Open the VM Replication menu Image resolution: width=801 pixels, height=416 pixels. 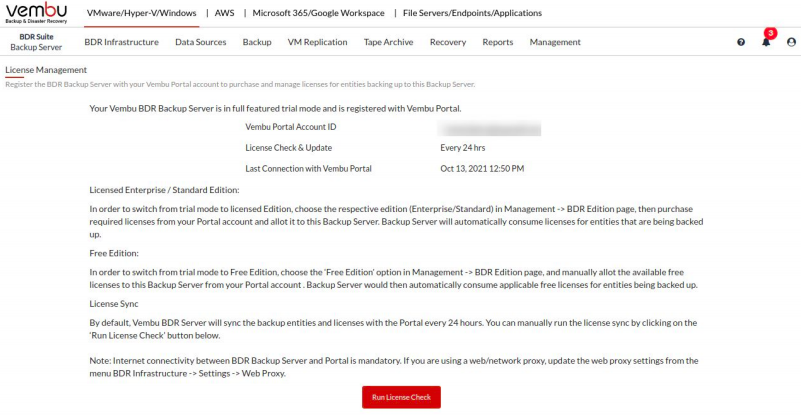tap(317, 42)
